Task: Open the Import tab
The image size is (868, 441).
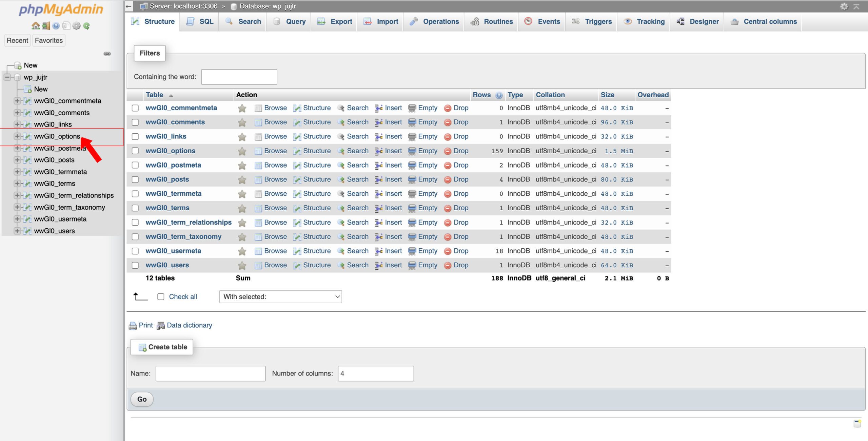Action: pos(380,22)
